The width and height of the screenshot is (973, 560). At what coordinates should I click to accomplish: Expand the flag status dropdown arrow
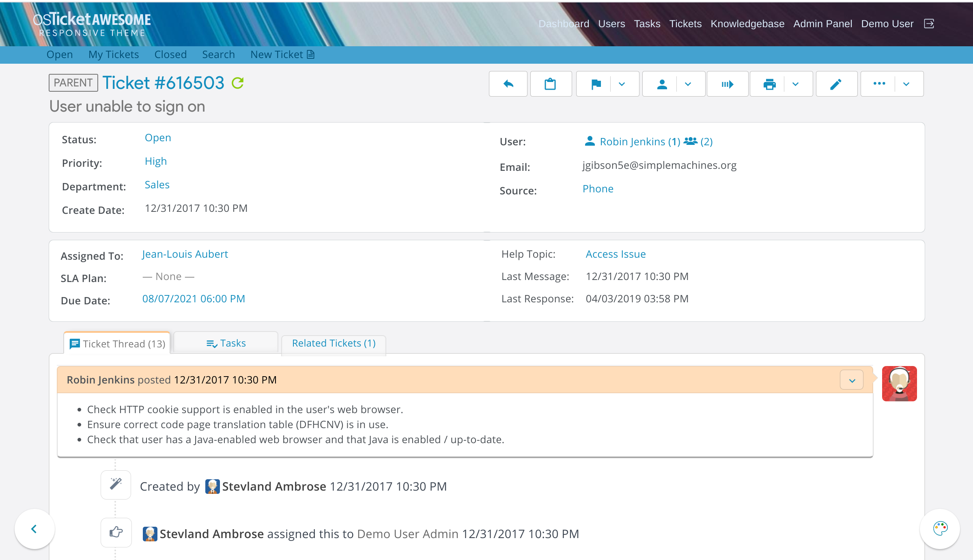click(x=622, y=84)
